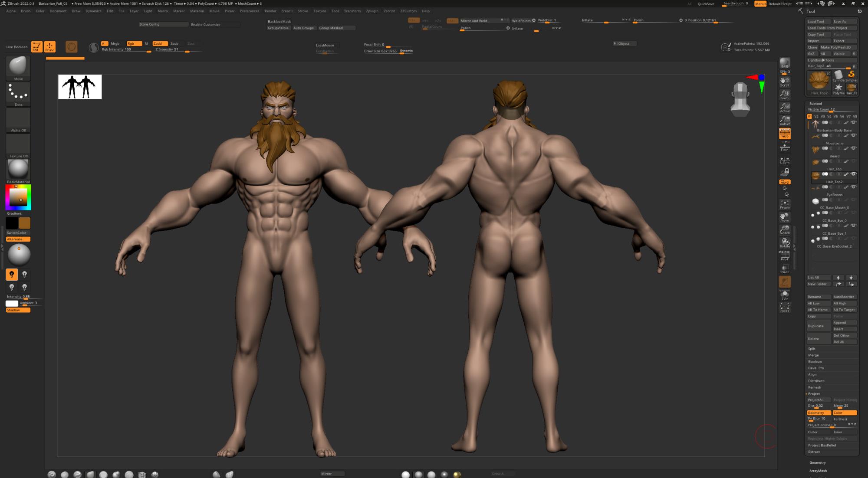Viewport: 868px width, 478px height.
Task: Expand the Boolean section
Action: [815, 362]
